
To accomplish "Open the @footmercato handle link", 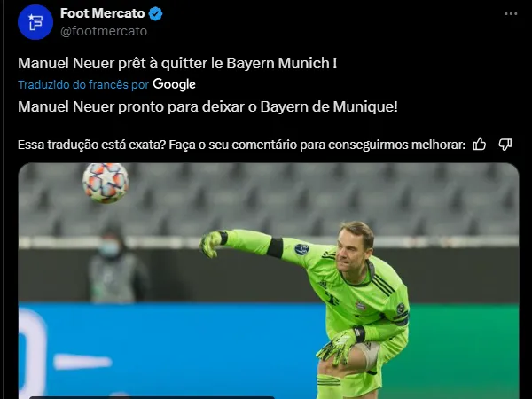I will click(x=104, y=31).
